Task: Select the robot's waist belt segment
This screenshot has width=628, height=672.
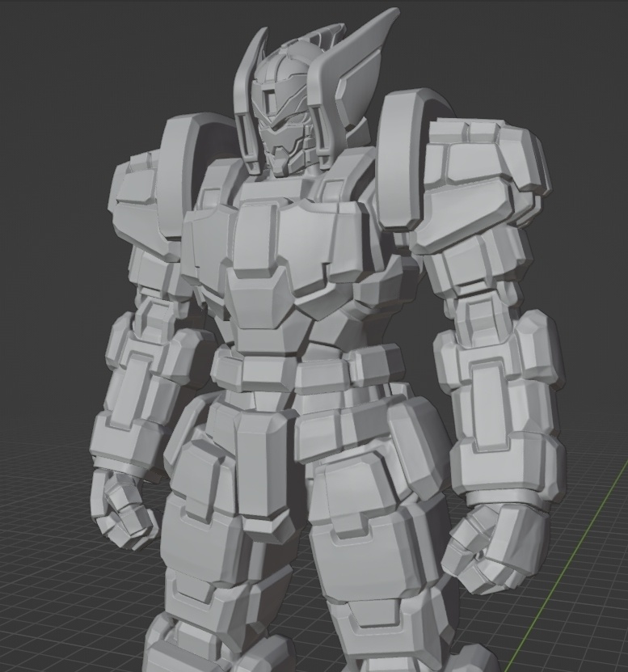Action: click(307, 370)
